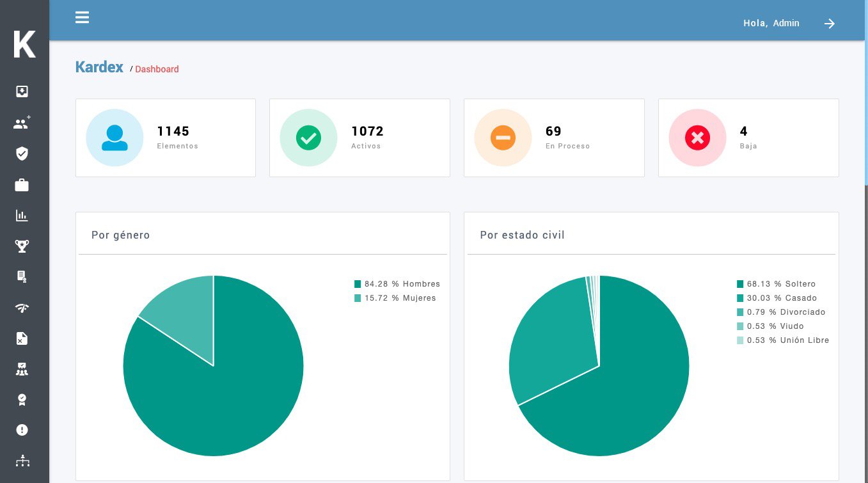
Task: Click the 84.28 % Hombres legend color swatch
Action: 358,284
